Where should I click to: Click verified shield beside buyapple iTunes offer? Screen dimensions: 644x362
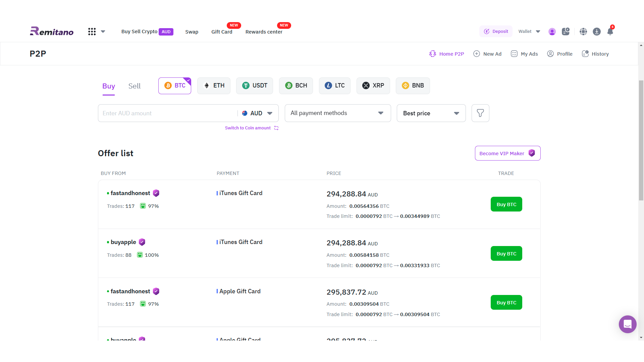142,242
